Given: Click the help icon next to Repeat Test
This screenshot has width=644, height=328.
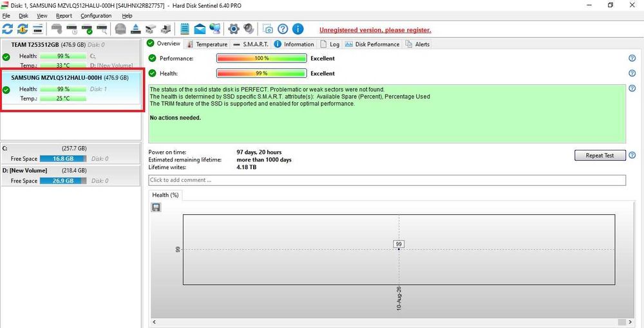Looking at the screenshot, I should 632,155.
